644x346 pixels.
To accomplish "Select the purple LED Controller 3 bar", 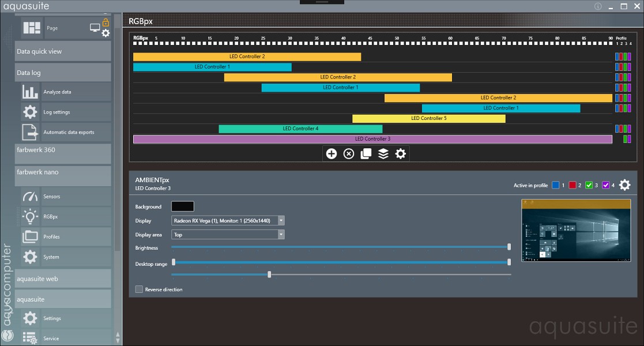I will [x=372, y=139].
